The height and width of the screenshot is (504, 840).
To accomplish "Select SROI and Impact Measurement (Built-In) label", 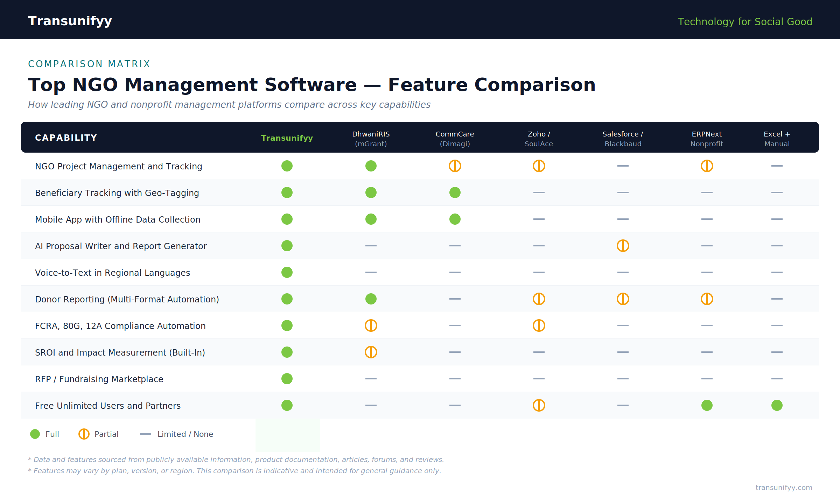I will pyautogui.click(x=120, y=352).
